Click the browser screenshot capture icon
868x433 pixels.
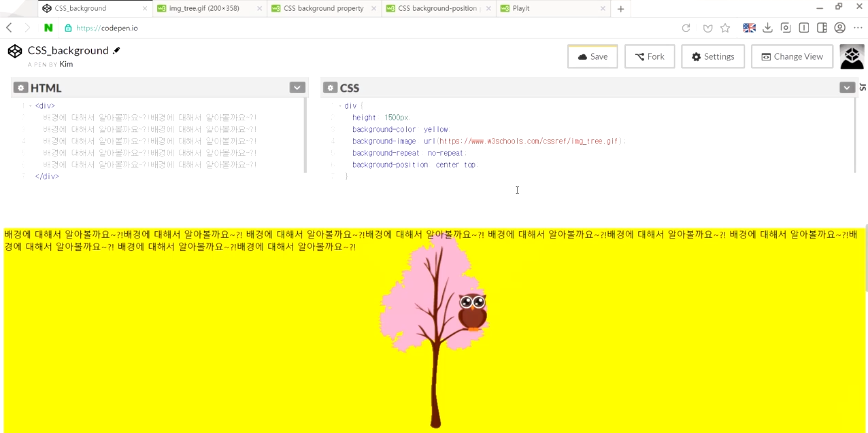pyautogui.click(x=785, y=28)
